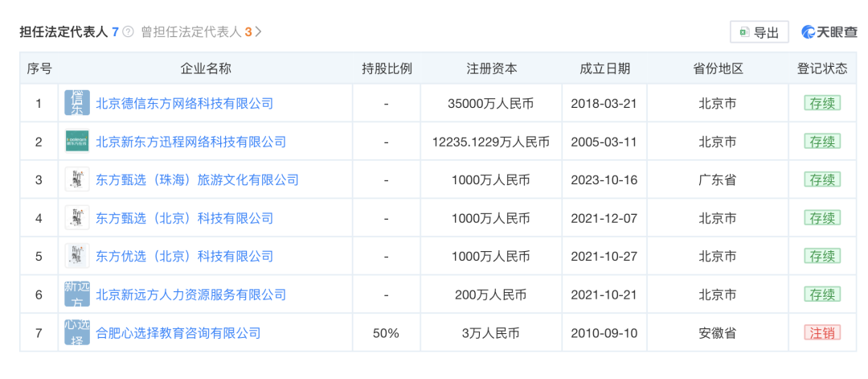Open 东方甄选（珠海）旅游文化有限公司 link
This screenshot has width=868, height=379.
pos(198,179)
